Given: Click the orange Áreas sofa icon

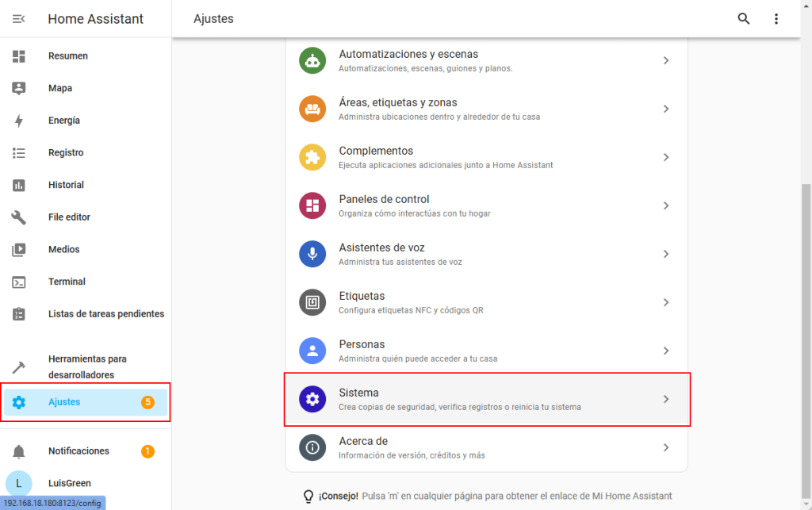Looking at the screenshot, I should pyautogui.click(x=312, y=109).
